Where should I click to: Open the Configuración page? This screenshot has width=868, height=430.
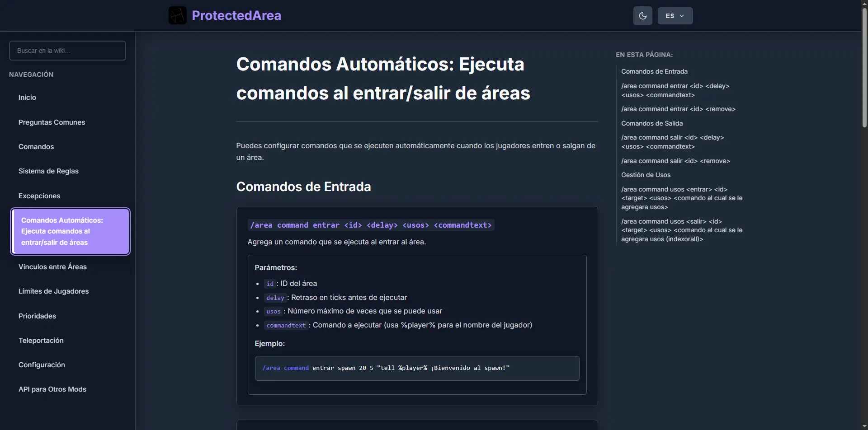[42, 365]
